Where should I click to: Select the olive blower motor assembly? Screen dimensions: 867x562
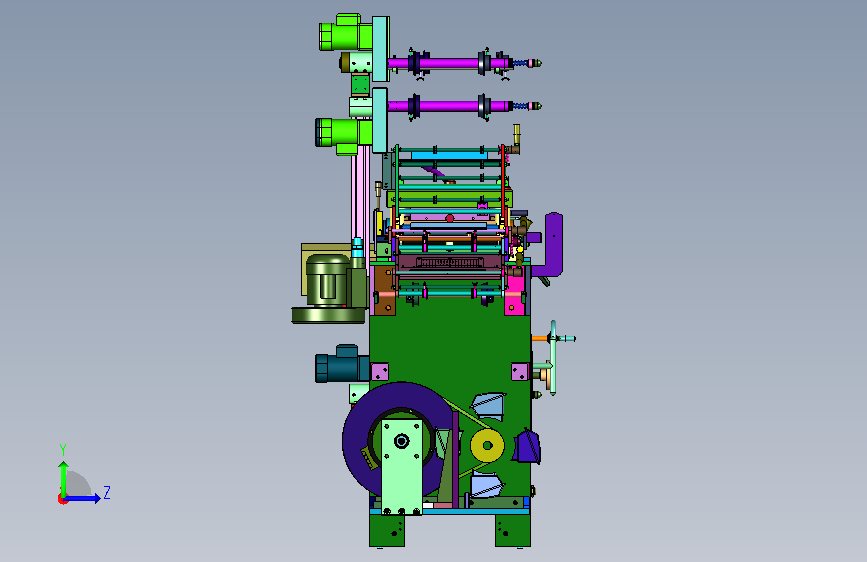point(330,288)
